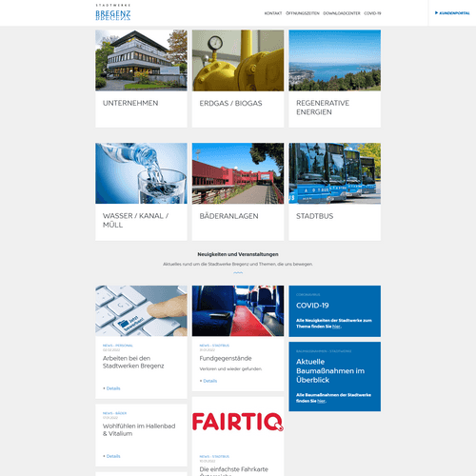This screenshot has width=476, height=476.
Task: Open the Kontakt menu item
Action: pos(273,13)
